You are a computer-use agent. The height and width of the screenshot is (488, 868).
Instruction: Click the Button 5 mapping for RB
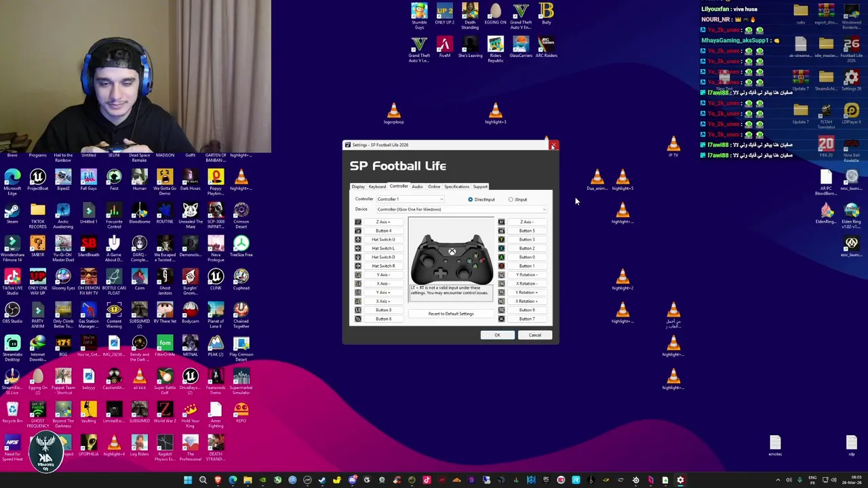[x=526, y=230]
